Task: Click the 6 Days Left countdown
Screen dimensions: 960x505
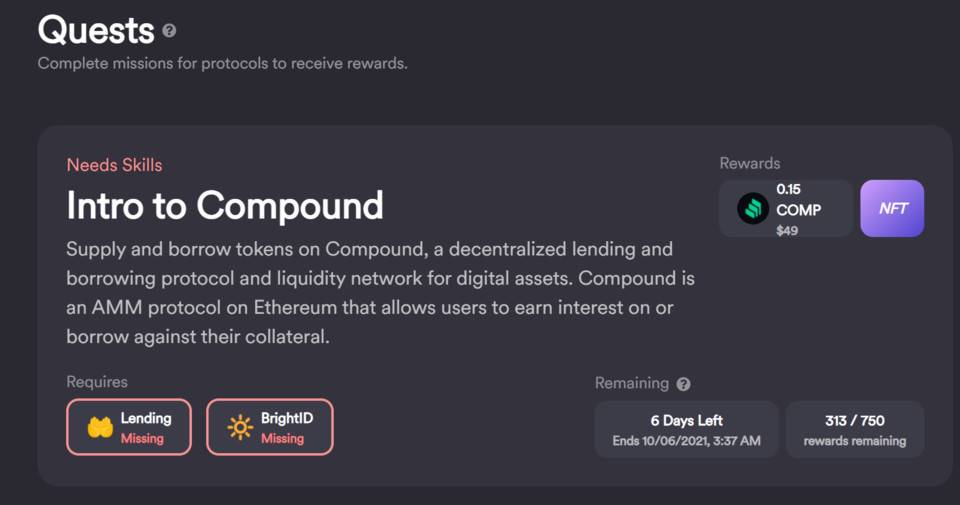Action: [x=686, y=420]
